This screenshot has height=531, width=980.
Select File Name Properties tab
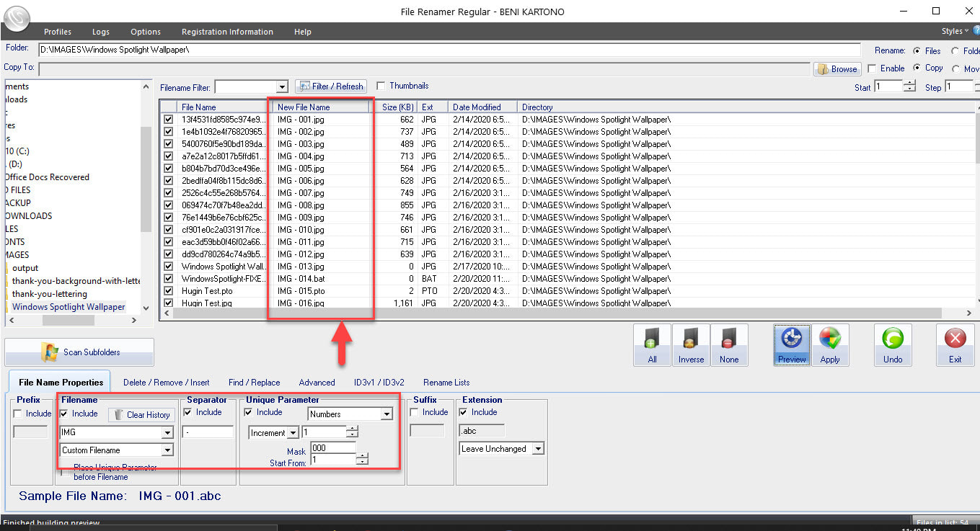click(61, 383)
